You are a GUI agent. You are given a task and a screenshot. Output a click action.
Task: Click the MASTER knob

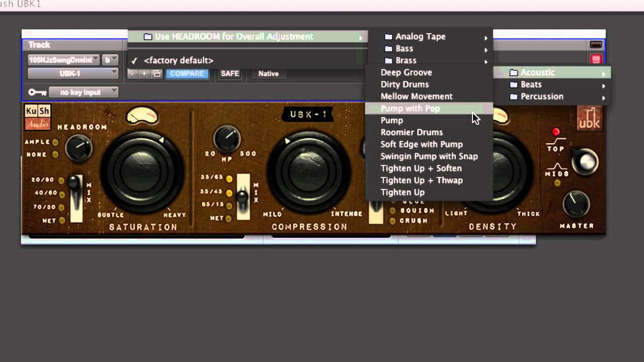(576, 205)
